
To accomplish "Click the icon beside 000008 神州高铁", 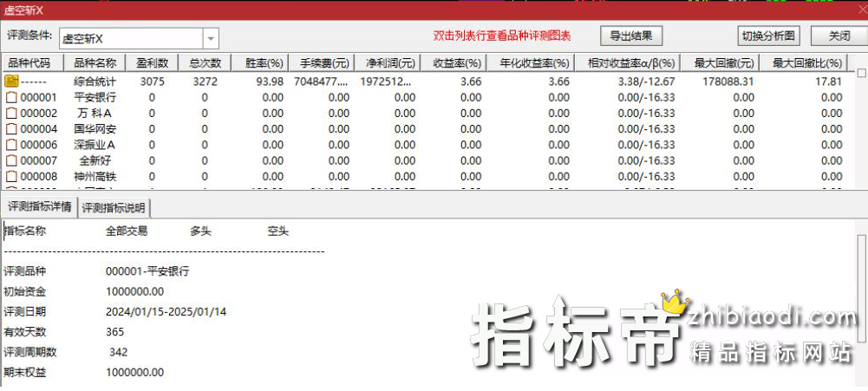I will pos(11,177).
